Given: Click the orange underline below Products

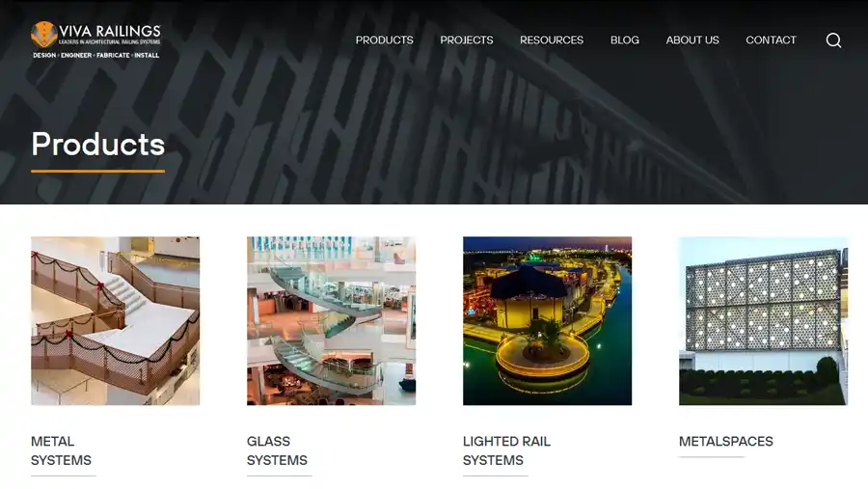Looking at the screenshot, I should (x=98, y=171).
